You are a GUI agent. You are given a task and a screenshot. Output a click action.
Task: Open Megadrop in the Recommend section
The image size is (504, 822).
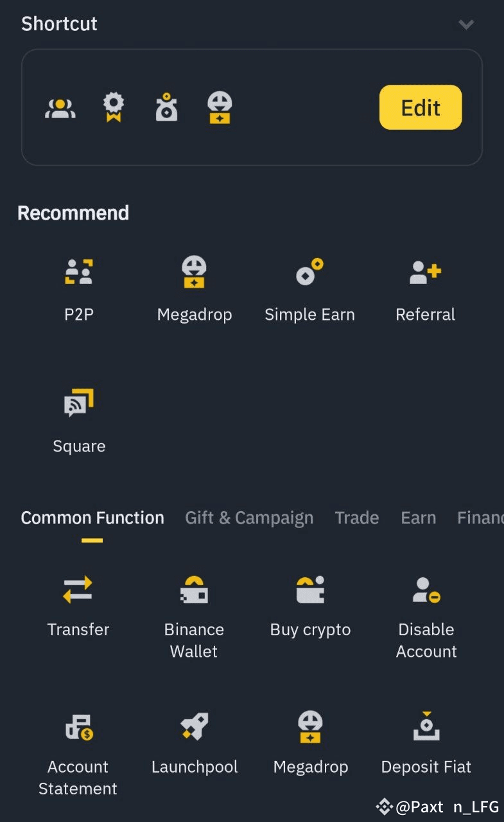point(194,272)
